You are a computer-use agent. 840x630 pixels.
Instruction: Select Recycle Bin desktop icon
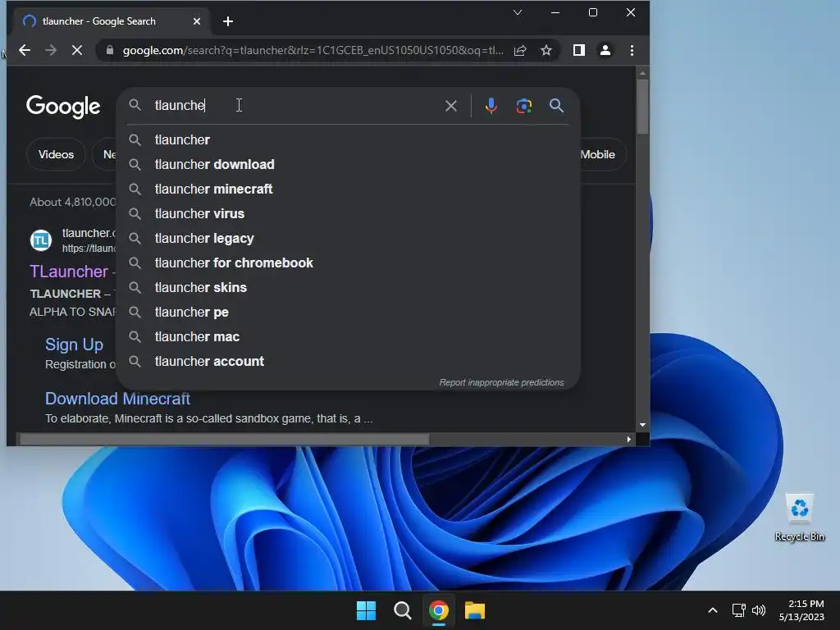[x=799, y=518]
